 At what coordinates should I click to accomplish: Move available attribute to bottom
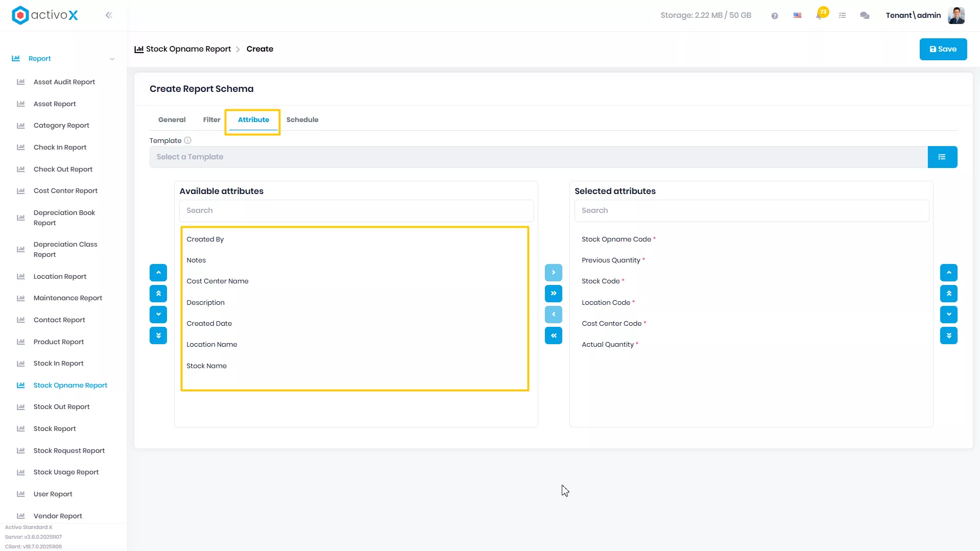(x=158, y=336)
